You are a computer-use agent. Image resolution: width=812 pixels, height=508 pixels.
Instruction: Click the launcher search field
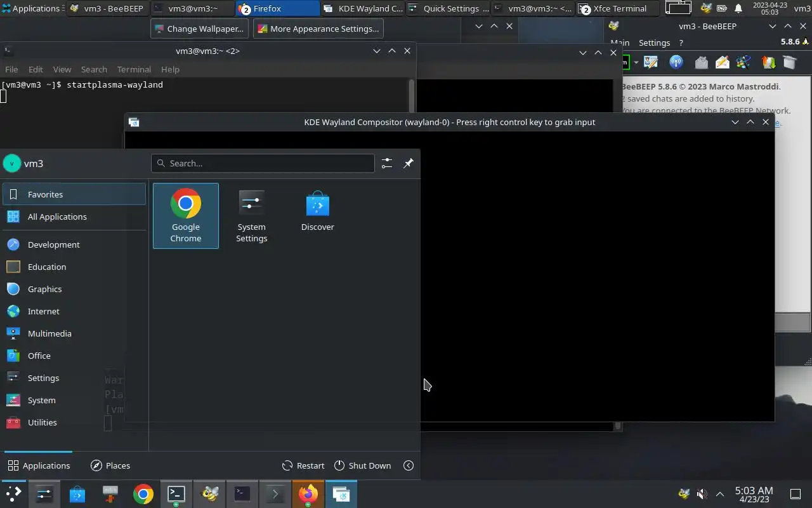(263, 163)
